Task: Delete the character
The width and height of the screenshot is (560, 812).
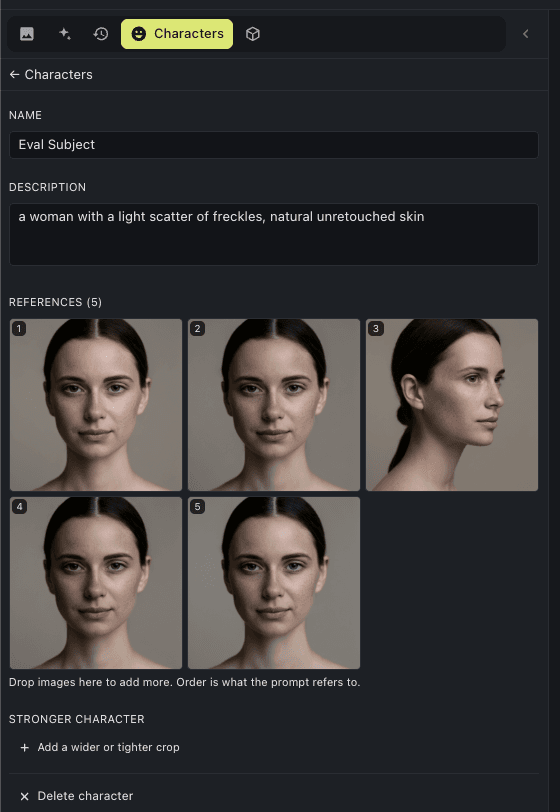Action: [76, 796]
